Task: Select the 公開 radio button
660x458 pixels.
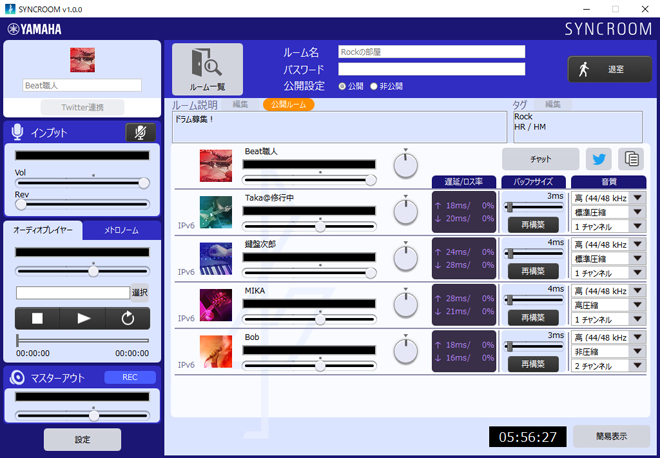Action: click(x=344, y=86)
